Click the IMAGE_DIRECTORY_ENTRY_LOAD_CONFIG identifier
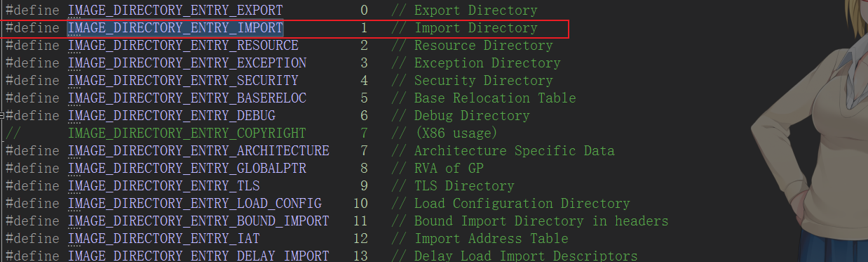This screenshot has height=262, width=868. 195,204
